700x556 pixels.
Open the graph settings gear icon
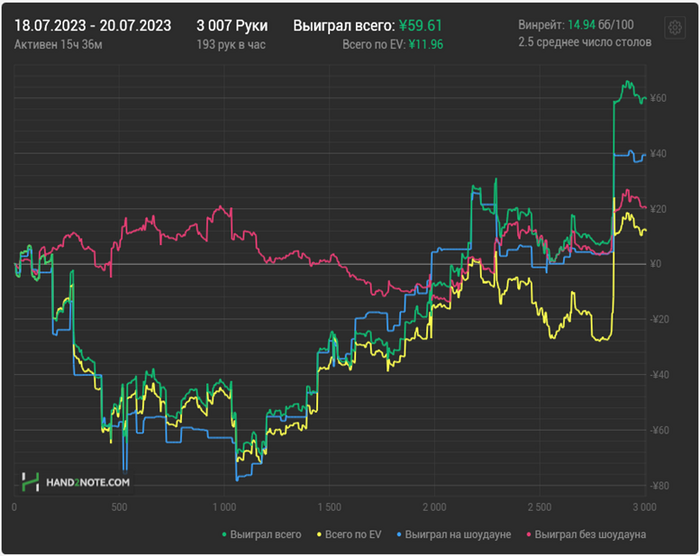(x=675, y=28)
